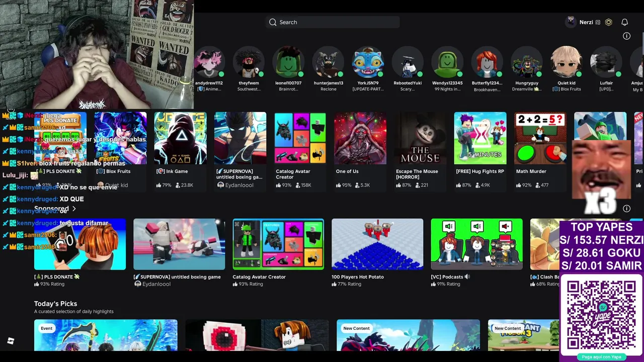This screenshot has height=362, width=644.
Task: Open the Nerzi profile avatar
Action: 571,22
